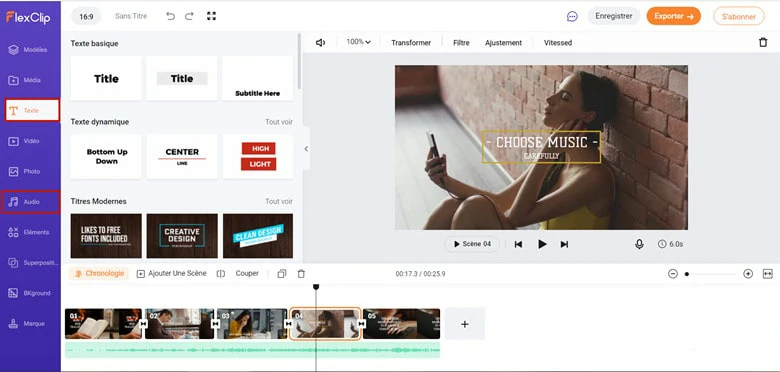Add the basic bold Title text style
This screenshot has height=372, width=780.
tap(106, 79)
